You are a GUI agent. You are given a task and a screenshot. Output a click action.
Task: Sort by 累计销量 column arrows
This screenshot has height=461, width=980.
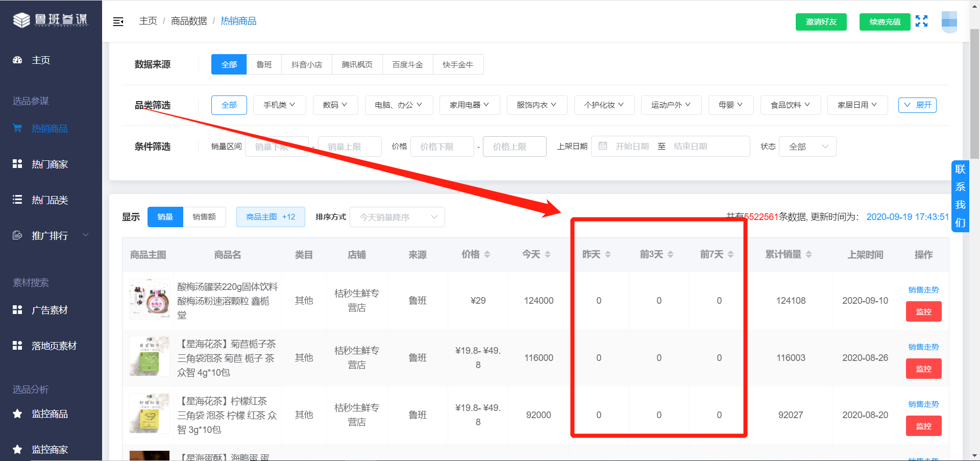pyautogui.click(x=809, y=254)
